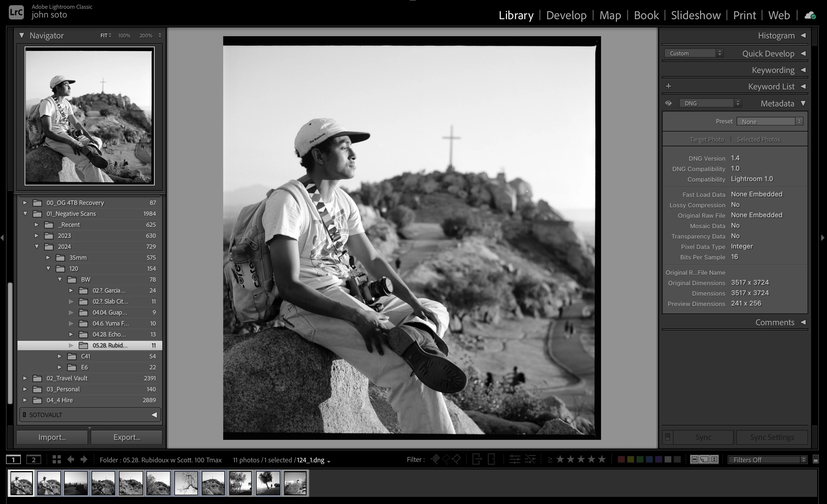The height and width of the screenshot is (504, 827).
Task: Click the Import button
Action: coord(52,437)
